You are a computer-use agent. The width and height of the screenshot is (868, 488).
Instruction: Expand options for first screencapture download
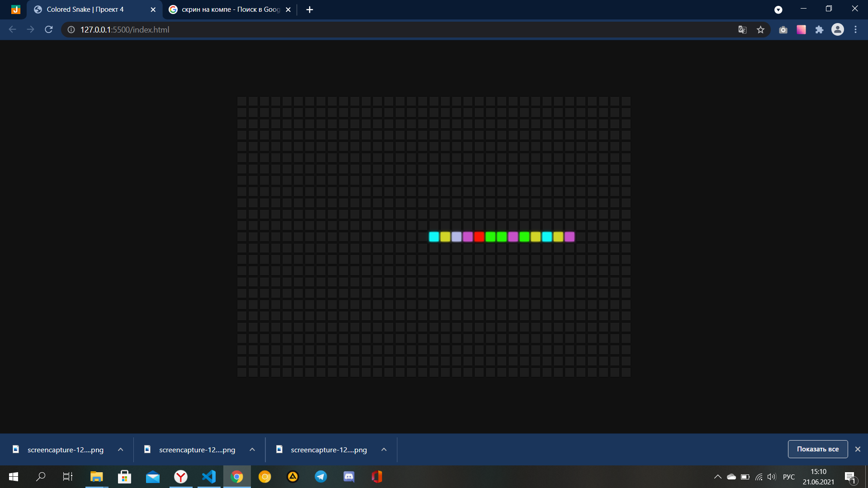tap(120, 450)
